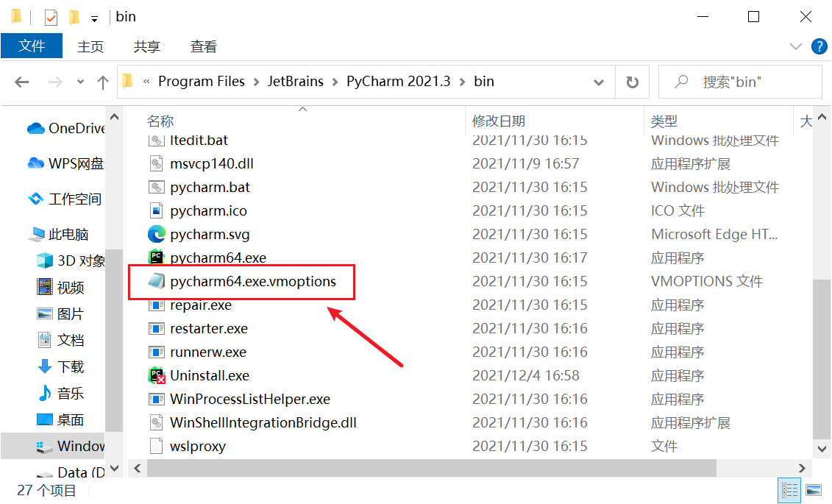This screenshot has height=504, width=832.
Task: Open the quick access toolbar dropdown
Action: point(94,18)
